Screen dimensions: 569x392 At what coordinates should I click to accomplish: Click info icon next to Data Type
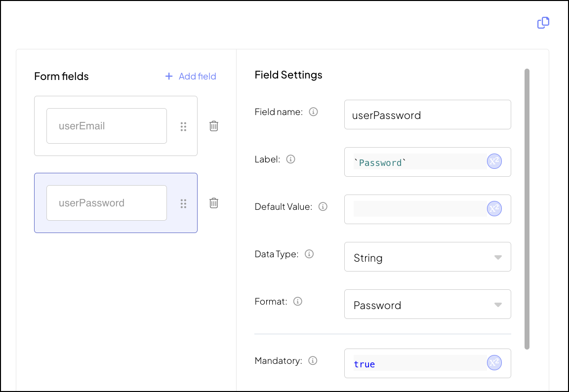pos(309,254)
